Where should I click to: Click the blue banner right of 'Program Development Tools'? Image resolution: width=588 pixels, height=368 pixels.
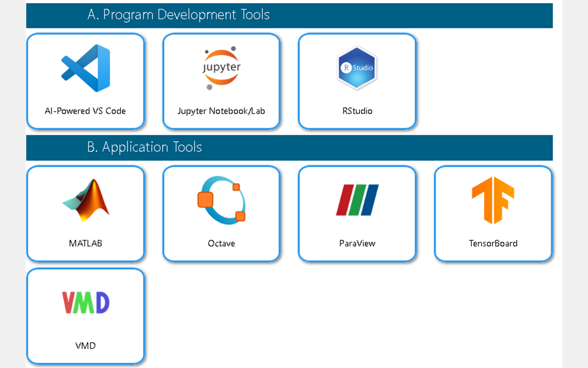[x=404, y=15]
